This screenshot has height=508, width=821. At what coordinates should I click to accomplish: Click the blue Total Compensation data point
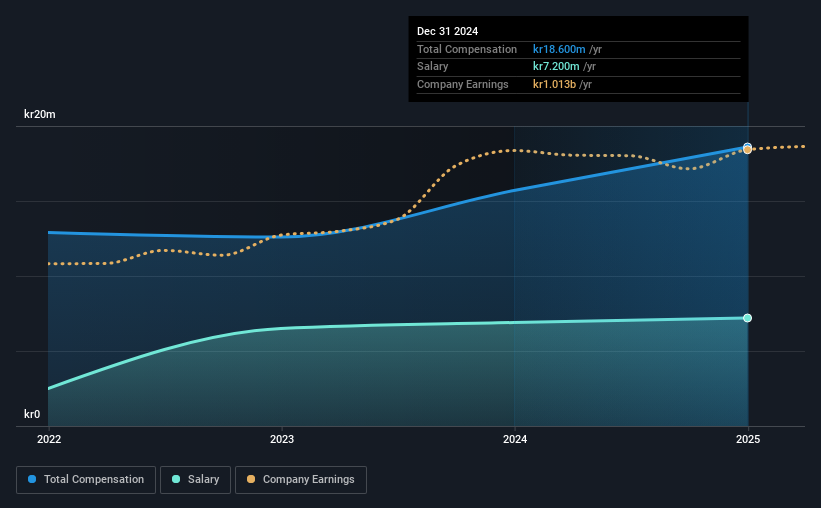tap(748, 147)
